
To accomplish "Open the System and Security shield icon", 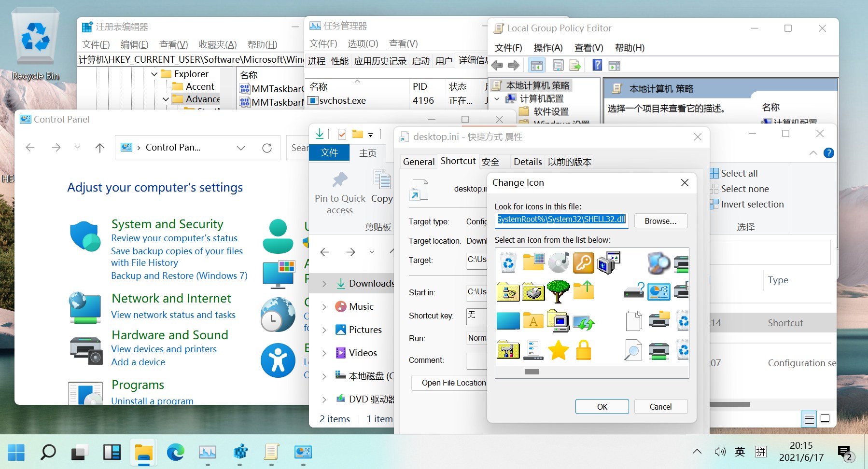I will point(85,236).
